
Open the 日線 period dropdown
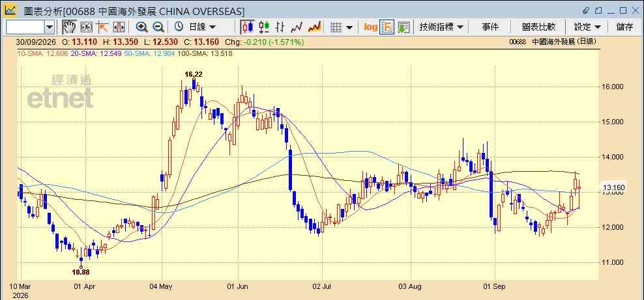[x=201, y=27]
